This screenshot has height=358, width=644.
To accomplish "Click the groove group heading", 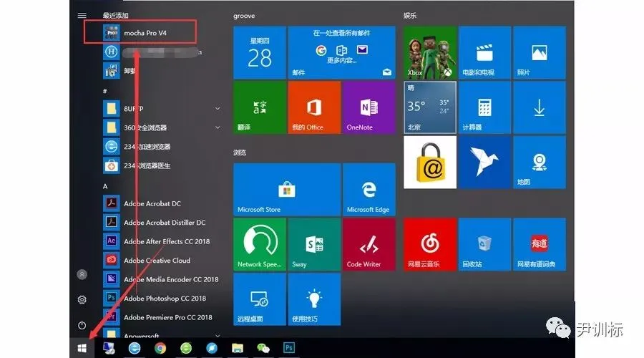I will click(244, 16).
